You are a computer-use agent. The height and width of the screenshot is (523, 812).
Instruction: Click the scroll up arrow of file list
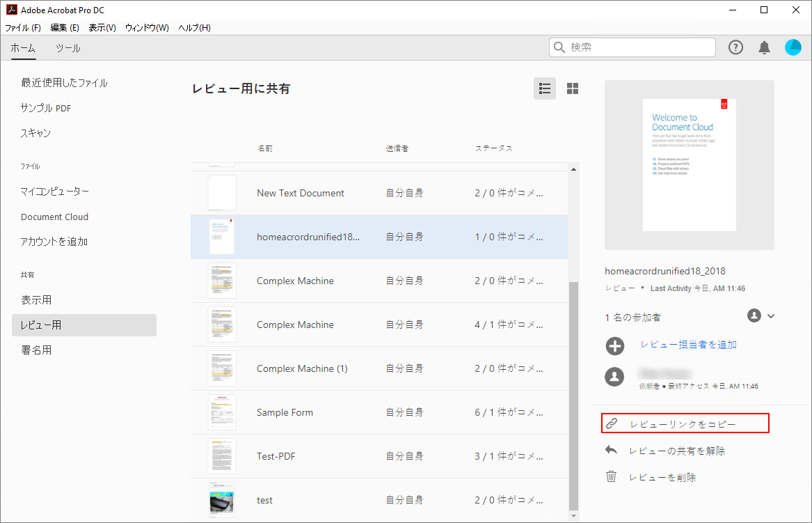pyautogui.click(x=573, y=169)
